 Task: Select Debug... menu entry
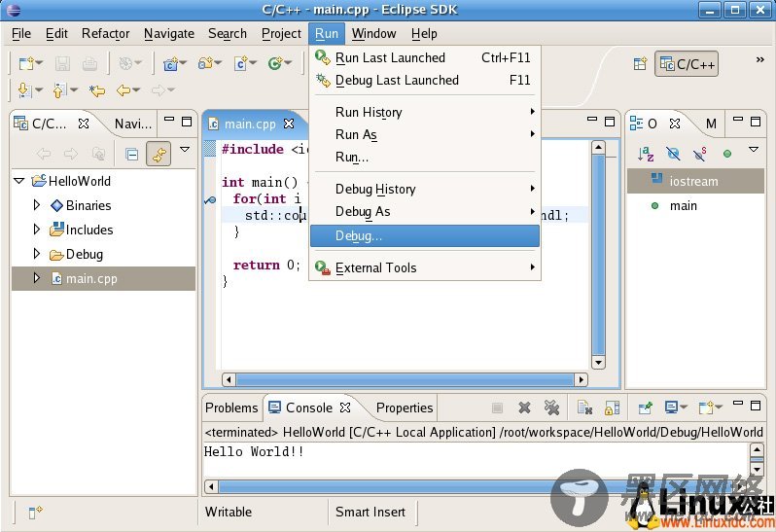425,236
